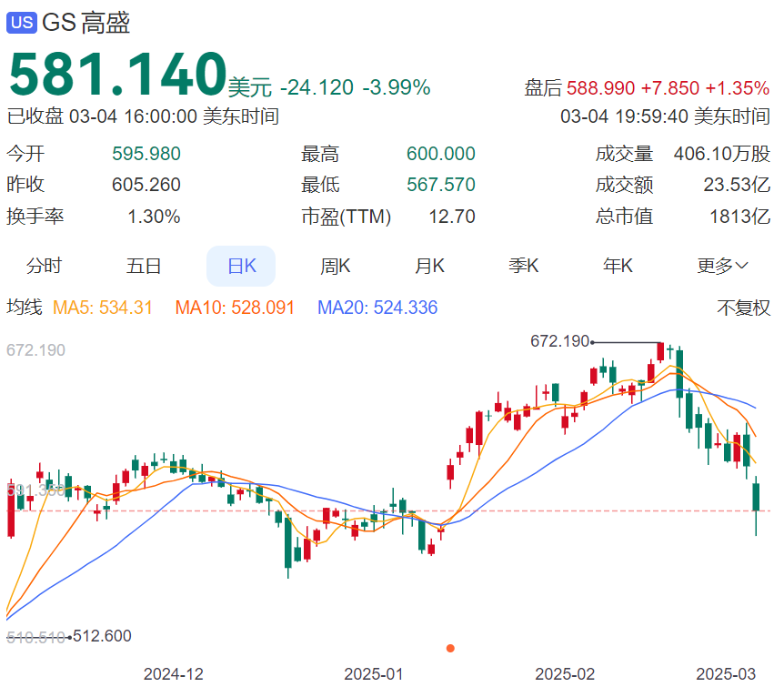Click the orange dot event marker on chart
Screen dimensions: 784x697
click(x=450, y=649)
